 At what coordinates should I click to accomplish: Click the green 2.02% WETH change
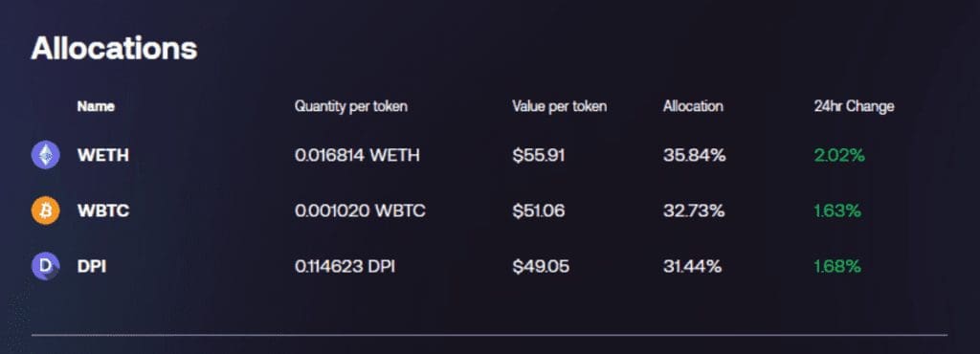[839, 155]
